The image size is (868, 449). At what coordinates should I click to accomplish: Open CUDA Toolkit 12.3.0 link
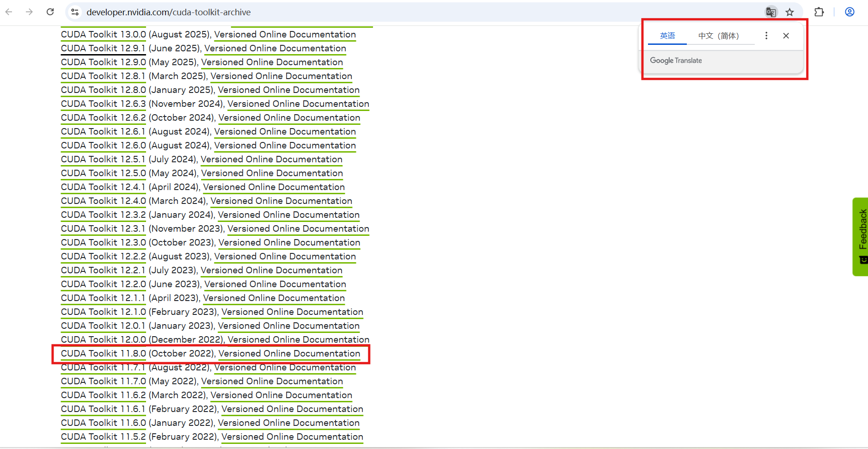point(104,242)
